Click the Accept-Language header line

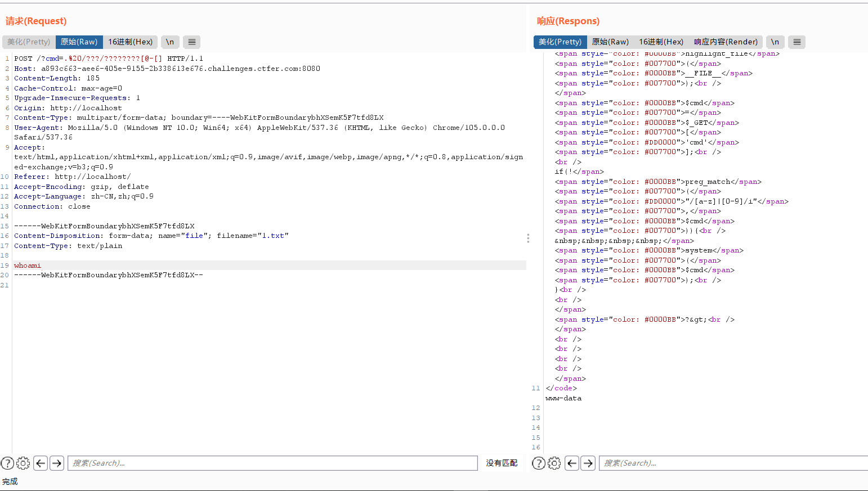pos(84,196)
